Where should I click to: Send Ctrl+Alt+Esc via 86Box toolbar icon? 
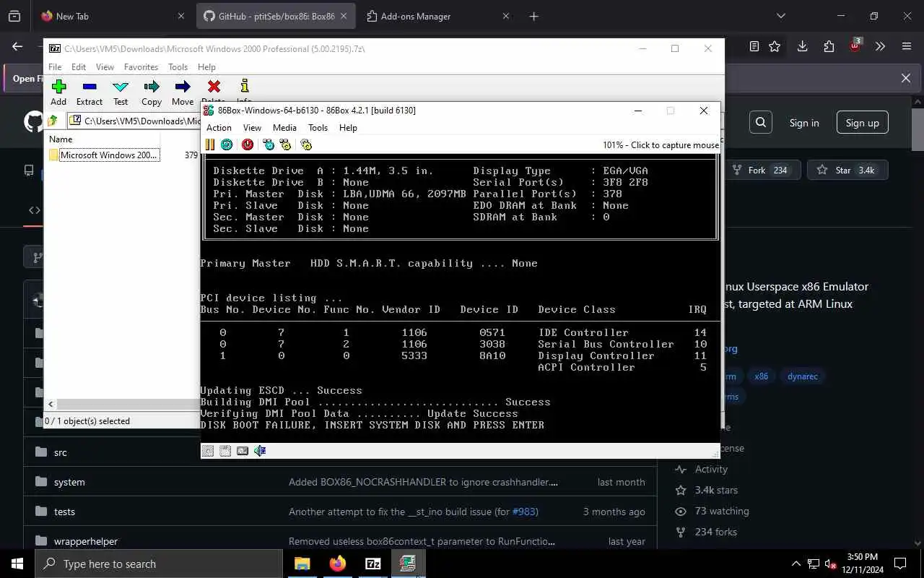[285, 144]
